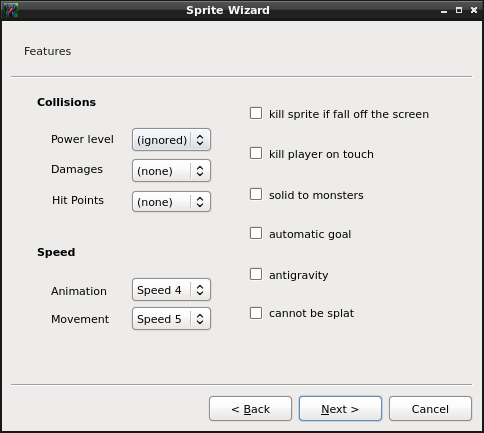Screen dimensions: 484x433
Task: Minimize the Sprite Wizard window
Action: pyautogui.click(x=444, y=11)
